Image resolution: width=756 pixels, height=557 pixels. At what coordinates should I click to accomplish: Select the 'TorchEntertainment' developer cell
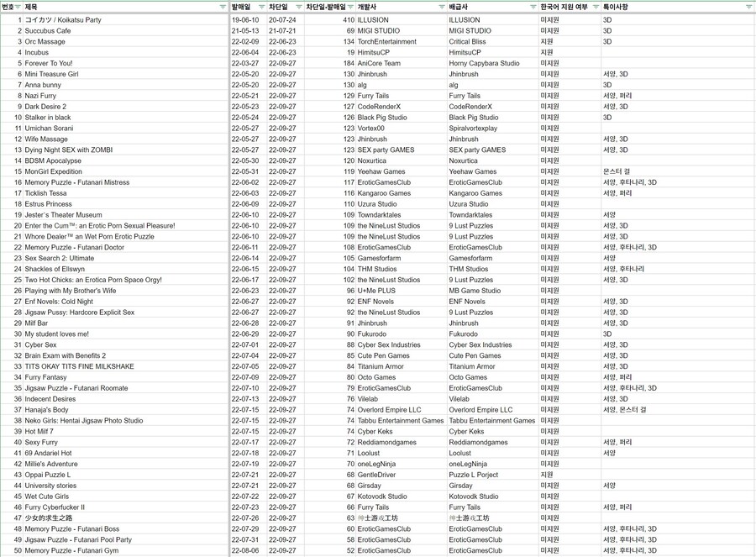(402, 41)
